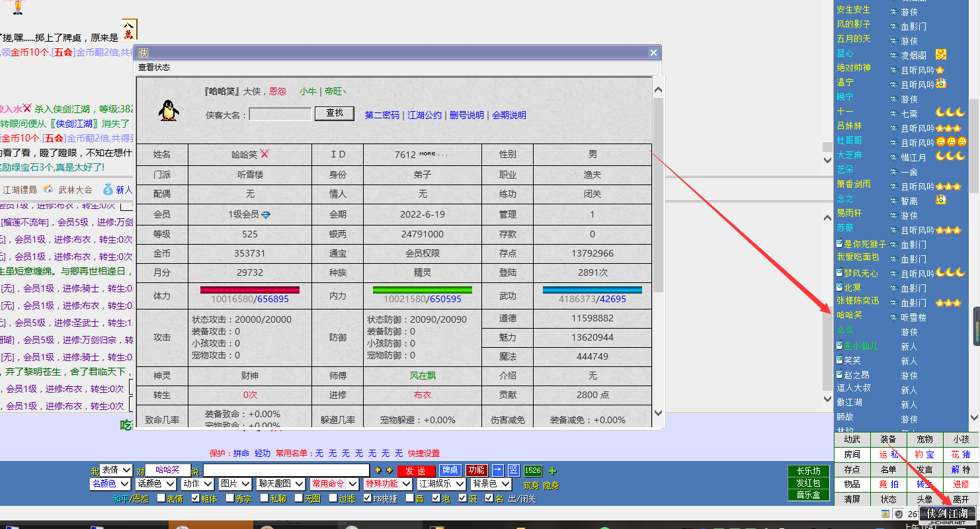Image resolution: width=980 pixels, height=529 pixels.
Task: Click the badge icon in 蓝心 row
Action: pyautogui.click(x=941, y=54)
